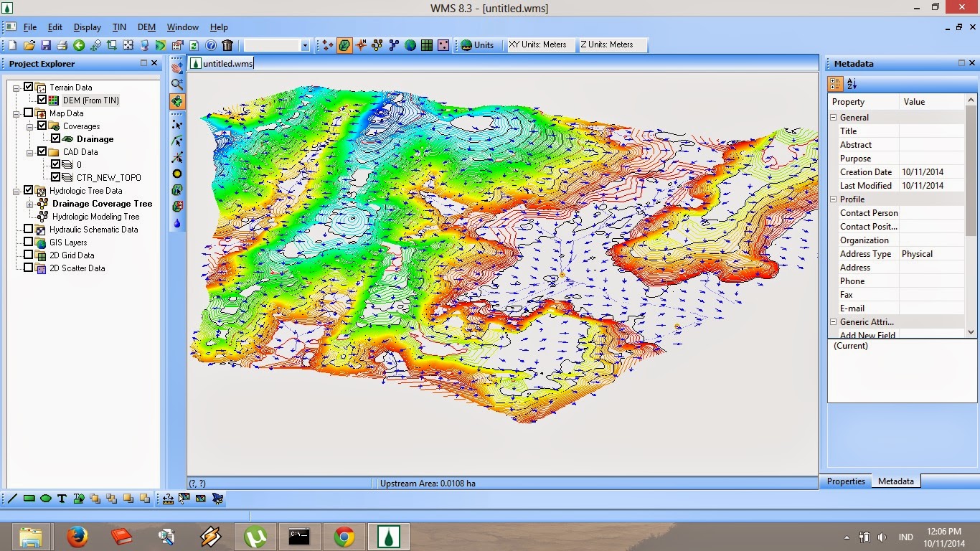Switch to the Properties tab
Image resolution: width=980 pixels, height=551 pixels.
pyautogui.click(x=847, y=481)
